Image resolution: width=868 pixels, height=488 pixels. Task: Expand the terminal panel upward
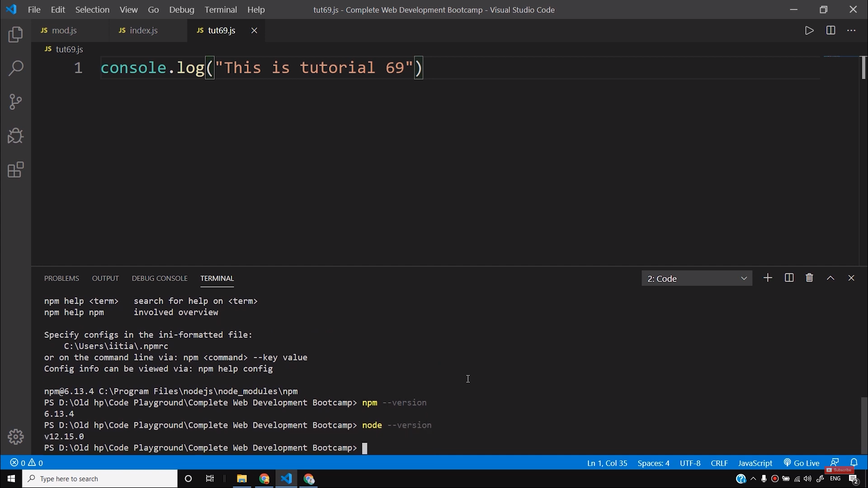[x=830, y=278]
